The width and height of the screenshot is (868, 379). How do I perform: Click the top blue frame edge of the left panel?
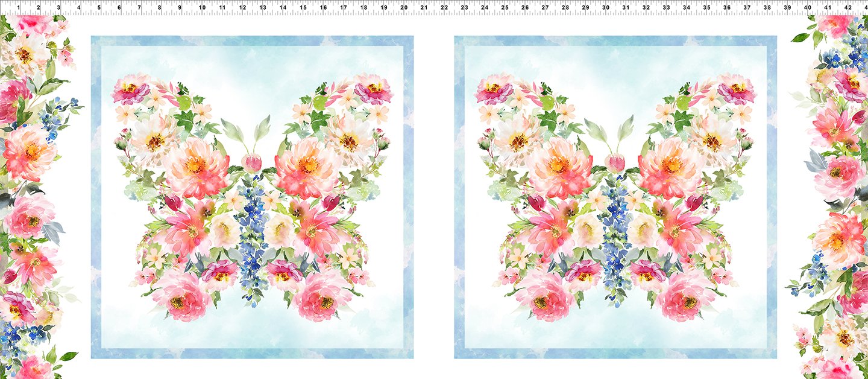pyautogui.click(x=252, y=41)
